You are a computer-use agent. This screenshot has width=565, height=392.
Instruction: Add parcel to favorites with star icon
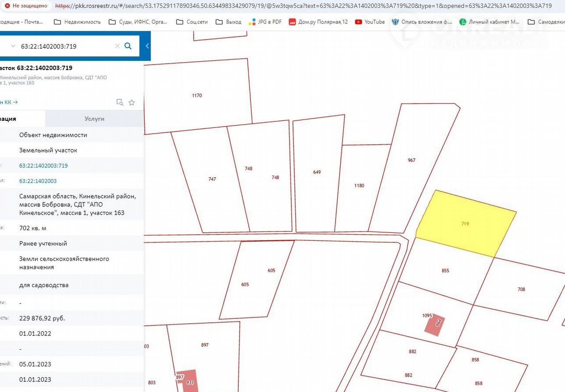(x=132, y=102)
